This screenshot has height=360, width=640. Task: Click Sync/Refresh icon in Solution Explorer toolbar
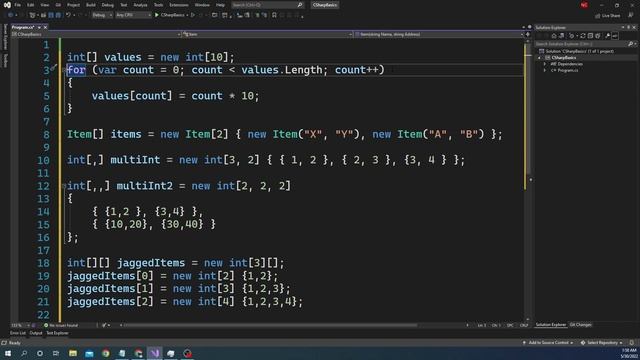(583, 36)
